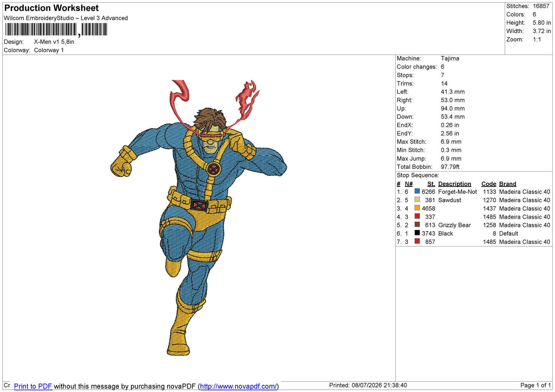Click the red swatch in row 4
Screen dimensions: 555x392
417,216
